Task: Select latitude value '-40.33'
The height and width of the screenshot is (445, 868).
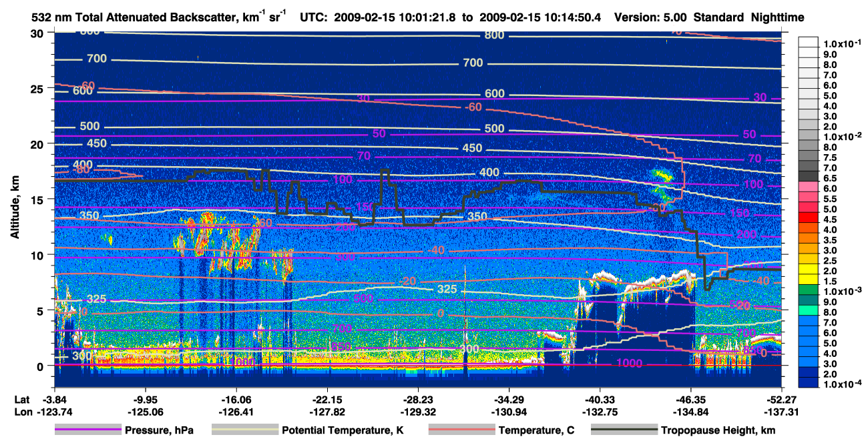Action: coord(600,400)
